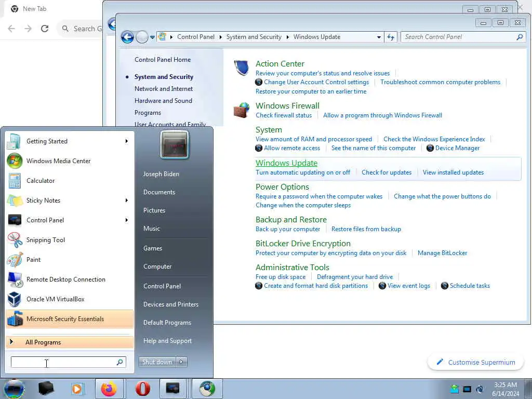The width and height of the screenshot is (532, 399).
Task: Click the Power Options heading
Action: [x=282, y=187]
